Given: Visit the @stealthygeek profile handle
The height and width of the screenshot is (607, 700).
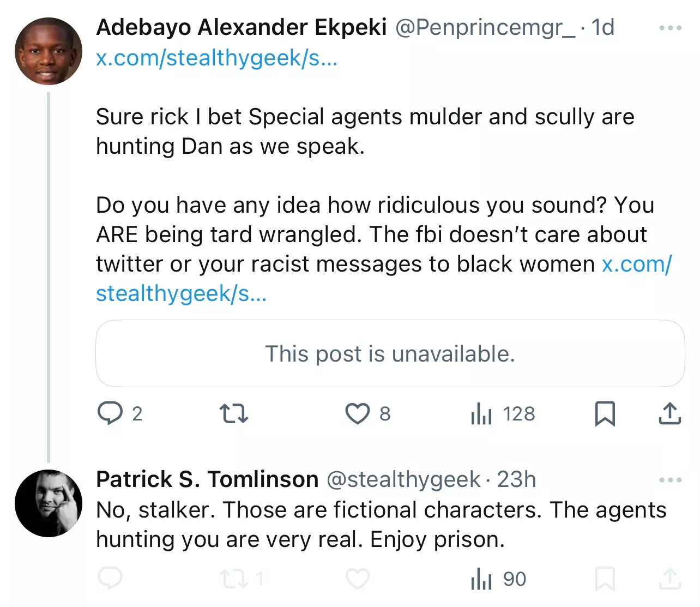Looking at the screenshot, I should tap(403, 480).
